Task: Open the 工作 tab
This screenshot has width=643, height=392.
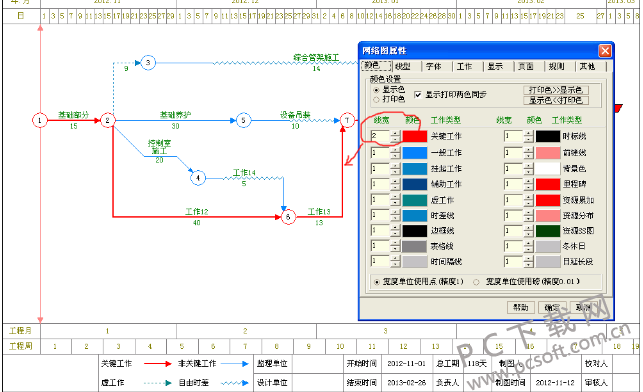Action: (x=465, y=66)
